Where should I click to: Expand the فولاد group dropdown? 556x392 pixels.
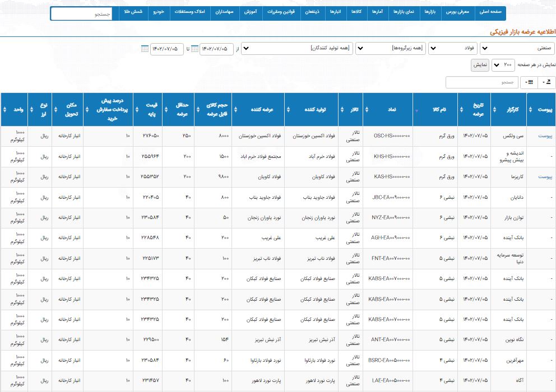[x=453, y=49]
